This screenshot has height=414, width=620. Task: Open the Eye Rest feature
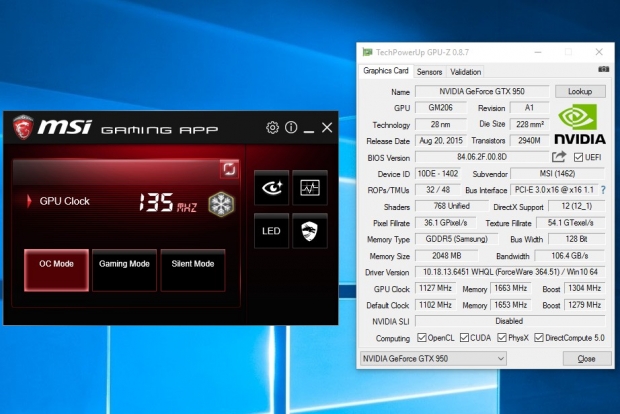(x=271, y=187)
